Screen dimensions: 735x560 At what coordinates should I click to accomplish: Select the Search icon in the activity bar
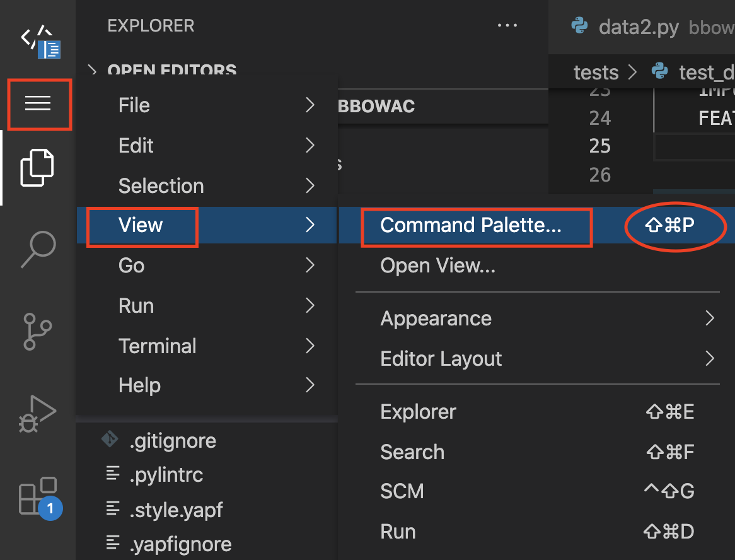(x=39, y=249)
